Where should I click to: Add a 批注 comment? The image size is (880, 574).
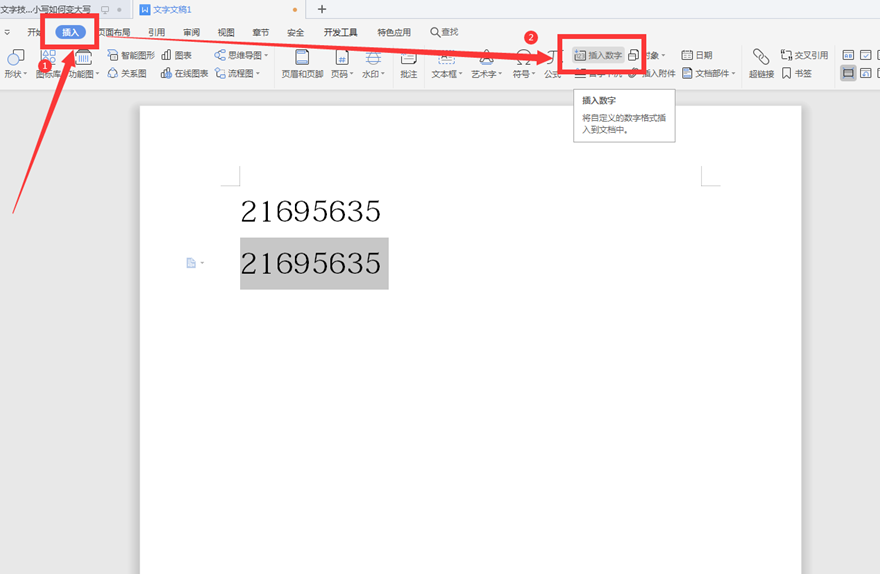(409, 63)
